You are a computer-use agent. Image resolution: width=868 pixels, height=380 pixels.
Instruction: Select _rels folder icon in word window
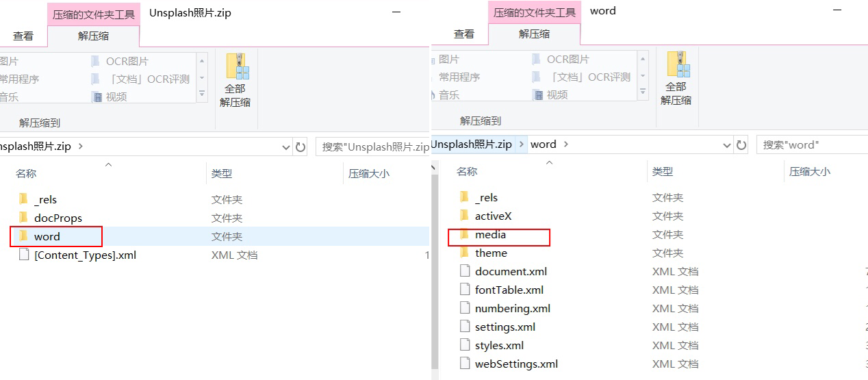[x=465, y=197]
